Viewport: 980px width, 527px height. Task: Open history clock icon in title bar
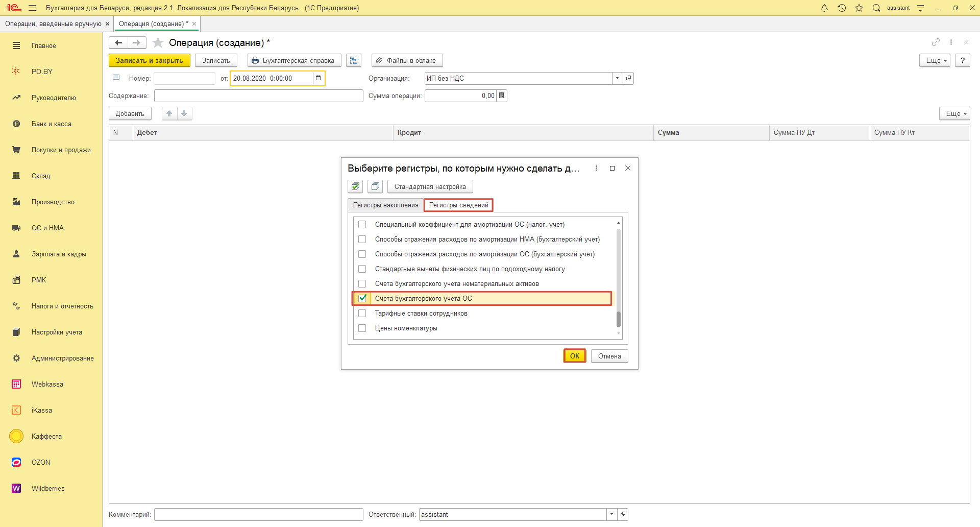tap(842, 8)
